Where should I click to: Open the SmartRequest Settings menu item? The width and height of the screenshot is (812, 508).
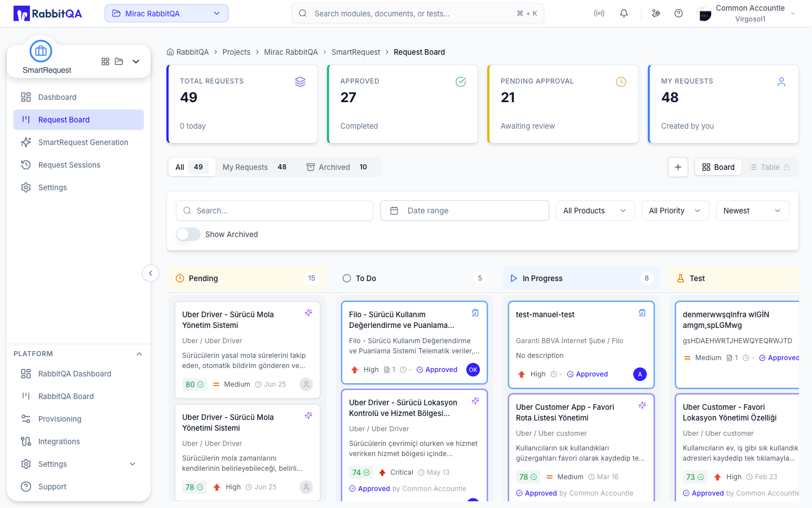pos(78,187)
